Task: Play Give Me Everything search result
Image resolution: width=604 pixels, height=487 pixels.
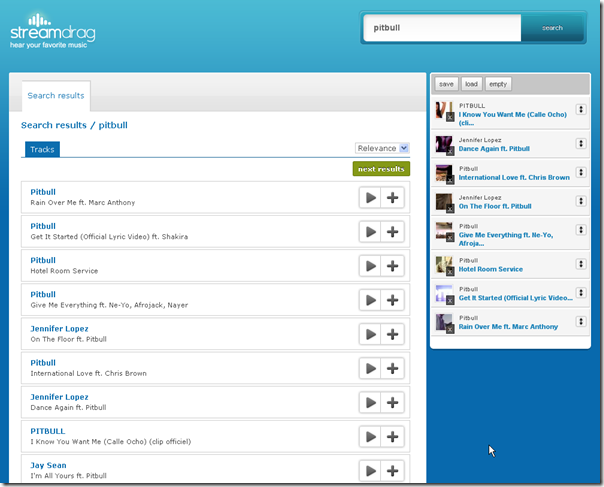Action: coord(370,300)
